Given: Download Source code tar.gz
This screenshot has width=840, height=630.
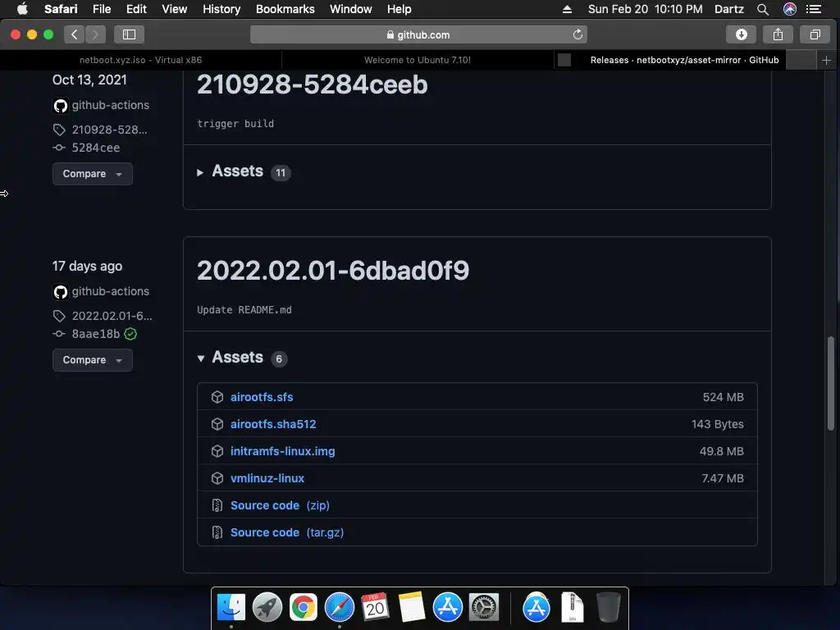Looking at the screenshot, I should (x=286, y=532).
